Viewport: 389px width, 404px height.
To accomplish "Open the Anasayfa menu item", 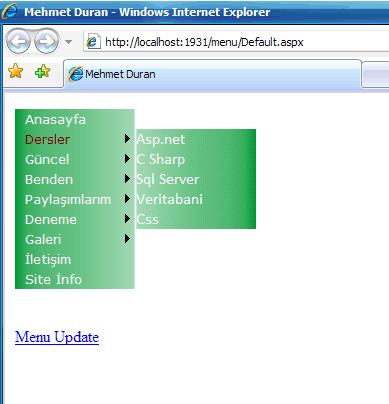I will coord(55,119).
